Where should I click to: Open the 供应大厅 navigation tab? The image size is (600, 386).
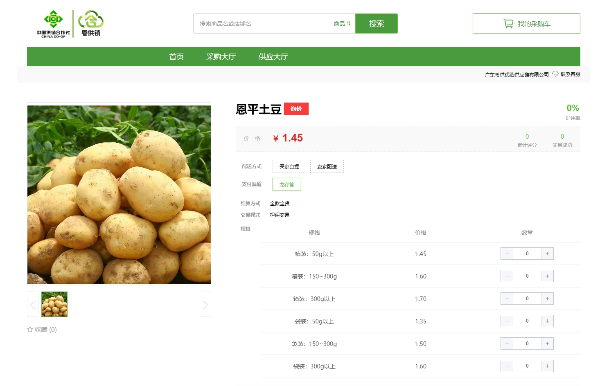273,57
